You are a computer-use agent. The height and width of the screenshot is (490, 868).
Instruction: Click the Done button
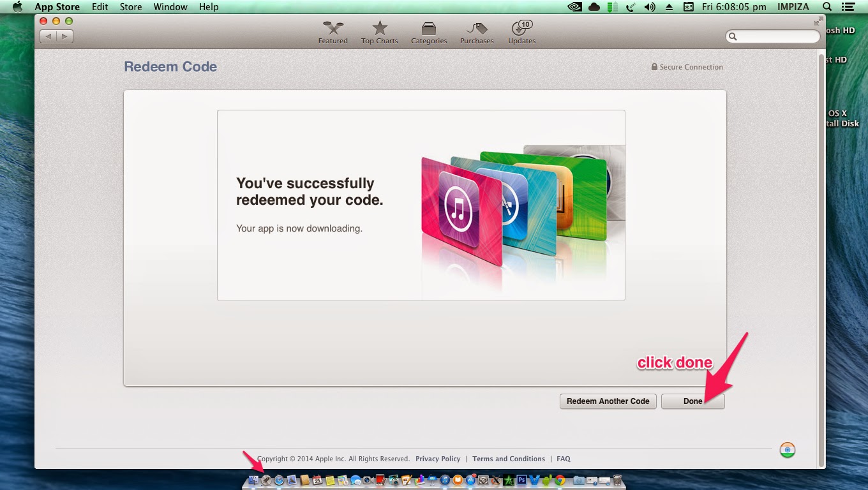pos(693,401)
